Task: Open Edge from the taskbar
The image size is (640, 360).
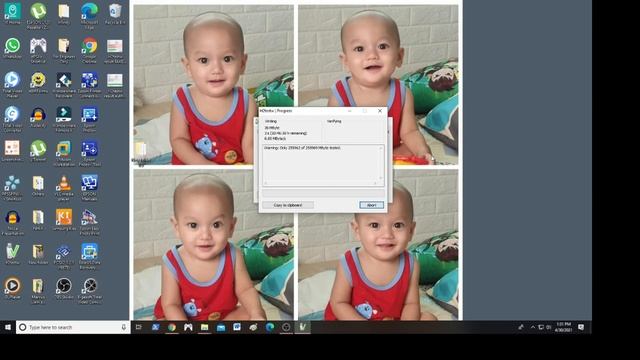Action: pos(270,327)
